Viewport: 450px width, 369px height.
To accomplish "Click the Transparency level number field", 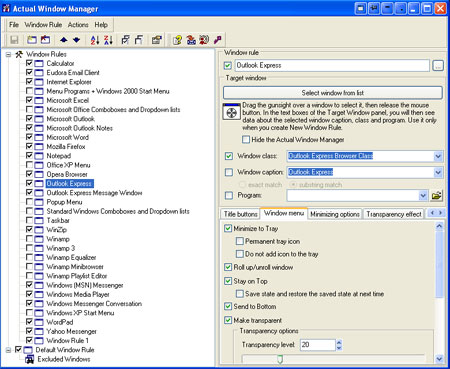I will [318, 345].
